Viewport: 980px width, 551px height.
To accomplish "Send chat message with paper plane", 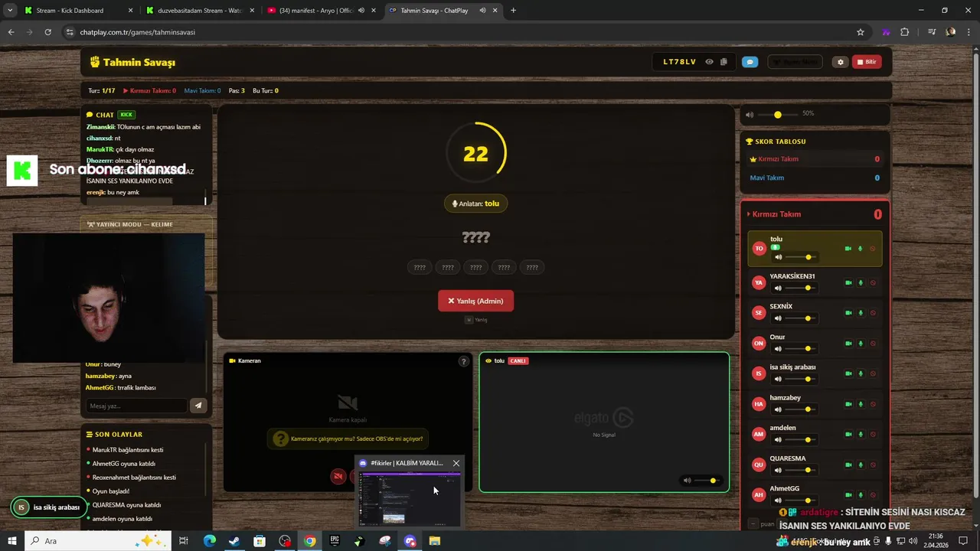I will [198, 406].
